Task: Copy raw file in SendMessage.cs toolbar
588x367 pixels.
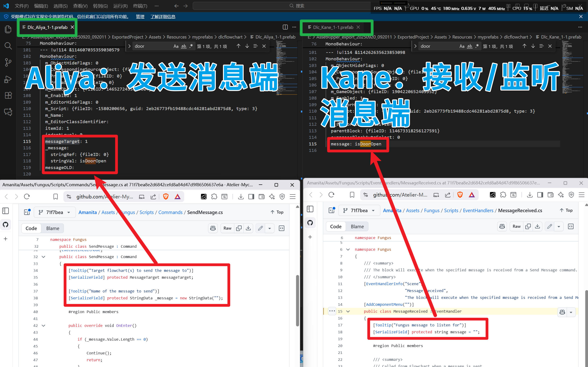Action: 239,228
